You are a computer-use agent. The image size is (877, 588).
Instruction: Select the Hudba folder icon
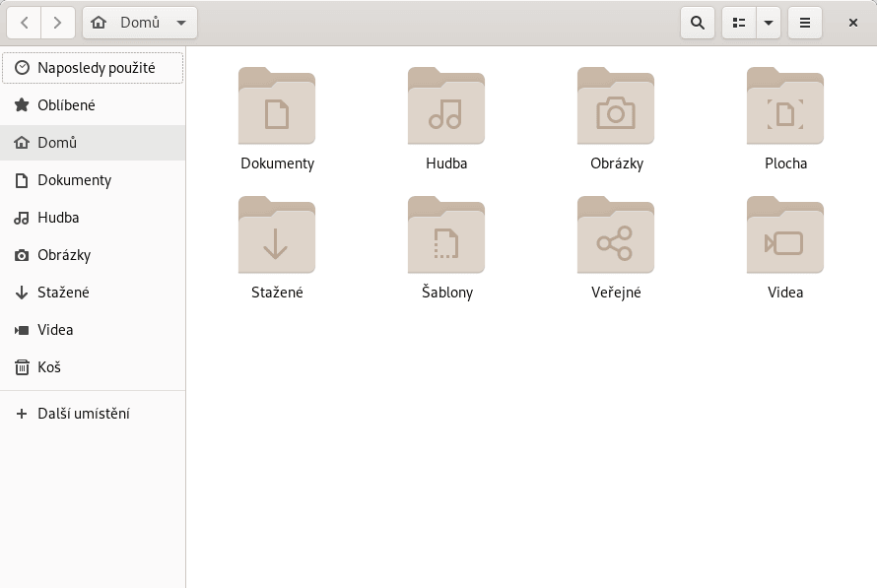tap(446, 105)
